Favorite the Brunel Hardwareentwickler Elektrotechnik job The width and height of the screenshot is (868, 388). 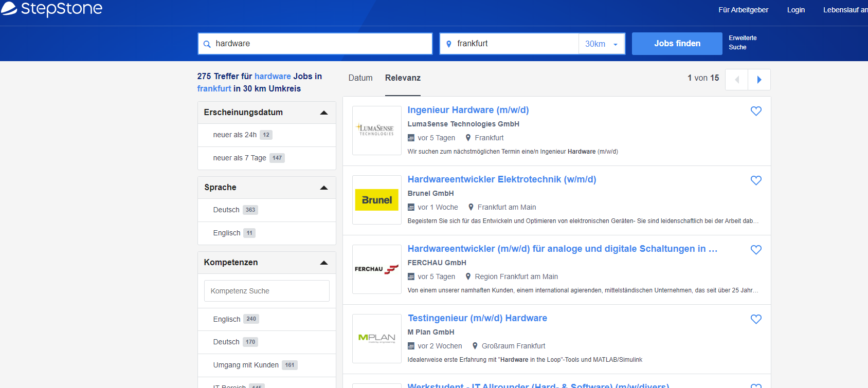(x=756, y=180)
